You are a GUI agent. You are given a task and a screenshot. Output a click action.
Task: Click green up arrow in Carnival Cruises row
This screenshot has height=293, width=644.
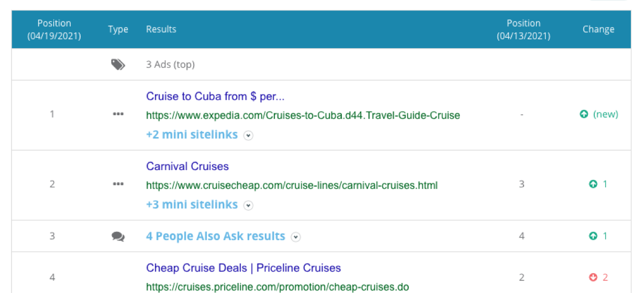[x=593, y=184]
